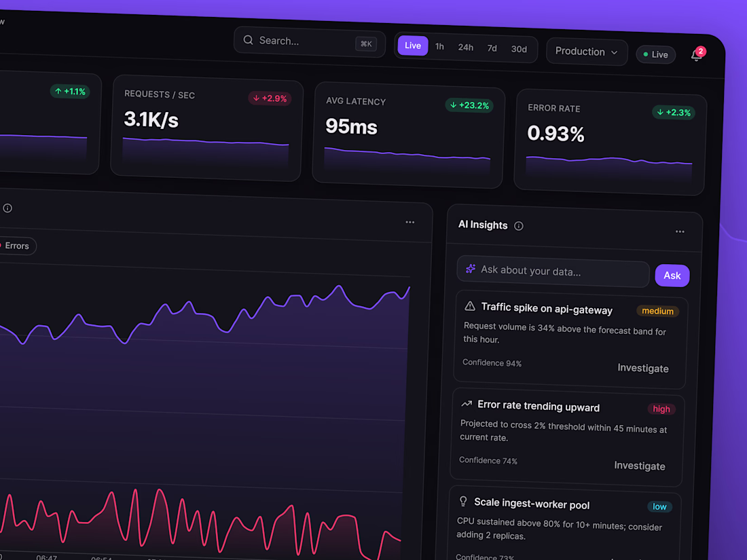Screen dimensions: 747x560
Task: Switch to the 30d time range
Action: (519, 50)
